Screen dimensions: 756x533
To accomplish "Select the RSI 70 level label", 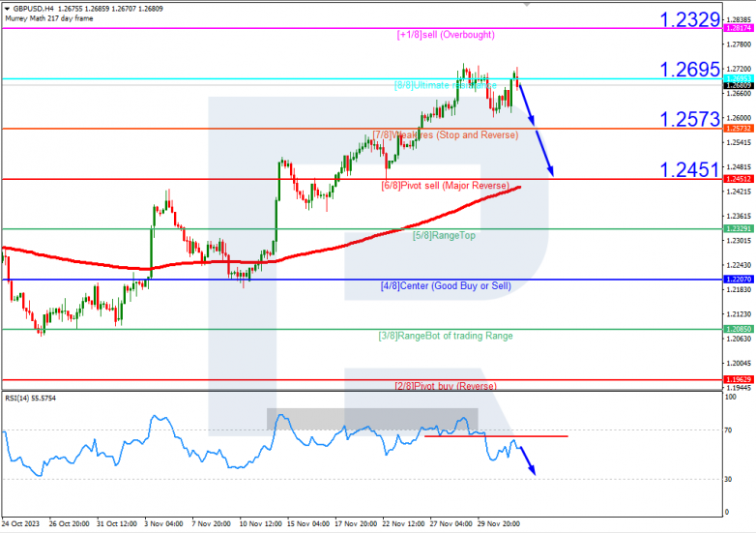I will click(728, 429).
